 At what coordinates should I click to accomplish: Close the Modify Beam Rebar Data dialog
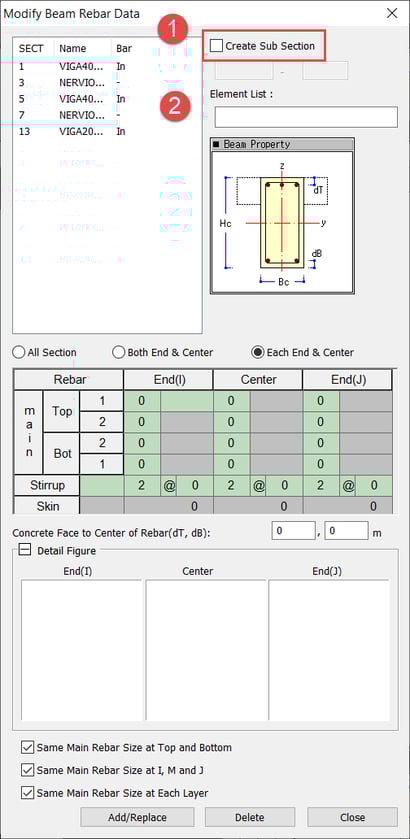click(392, 13)
